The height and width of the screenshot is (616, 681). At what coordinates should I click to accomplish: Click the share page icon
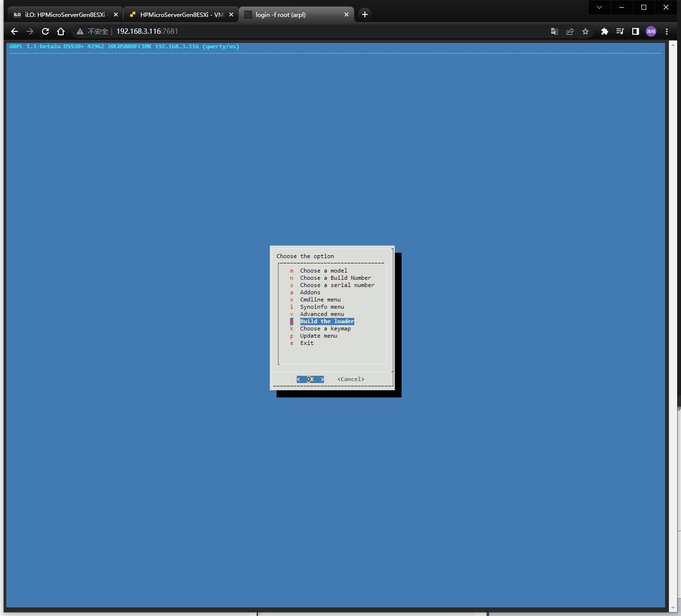[x=570, y=31]
